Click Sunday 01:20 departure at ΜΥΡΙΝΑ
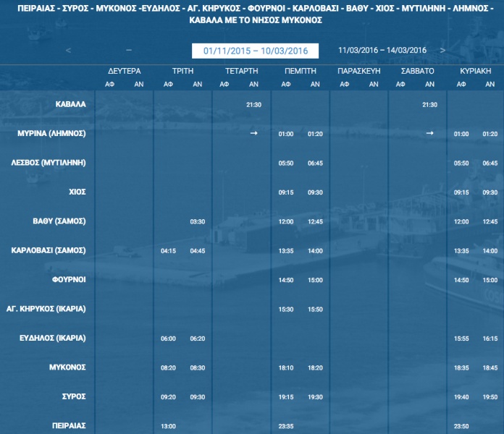The height and width of the screenshot is (434, 504). (490, 134)
